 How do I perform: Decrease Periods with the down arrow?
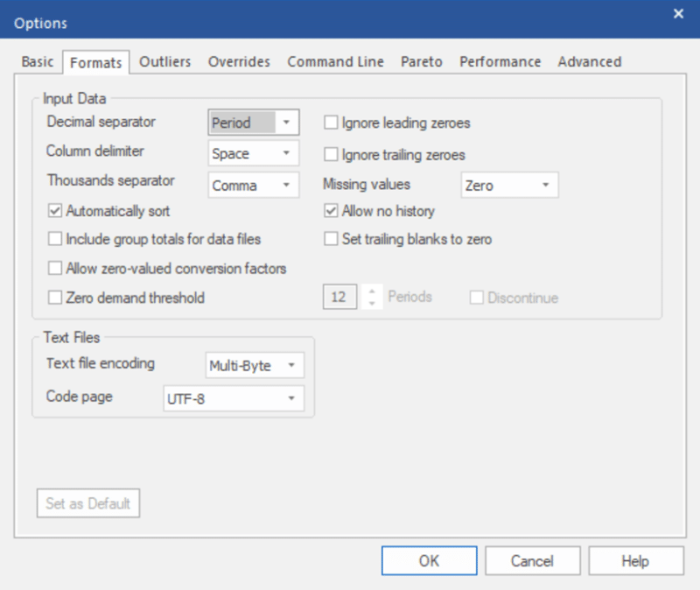point(372,303)
